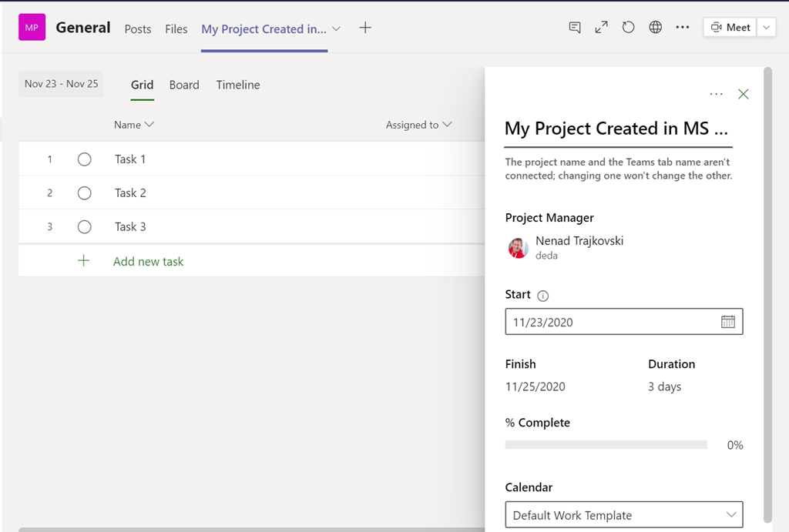This screenshot has width=789, height=532.
Task: Mark Task 2 as complete
Action: point(85,193)
